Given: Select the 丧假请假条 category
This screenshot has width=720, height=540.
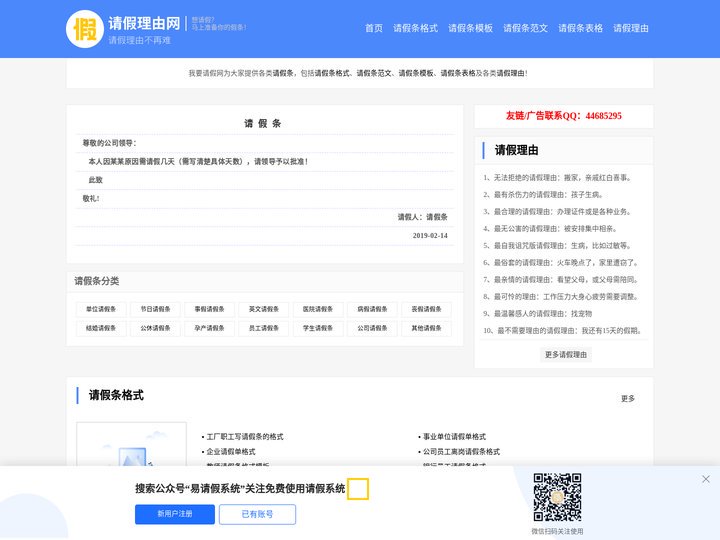Looking at the screenshot, I should [427, 309].
